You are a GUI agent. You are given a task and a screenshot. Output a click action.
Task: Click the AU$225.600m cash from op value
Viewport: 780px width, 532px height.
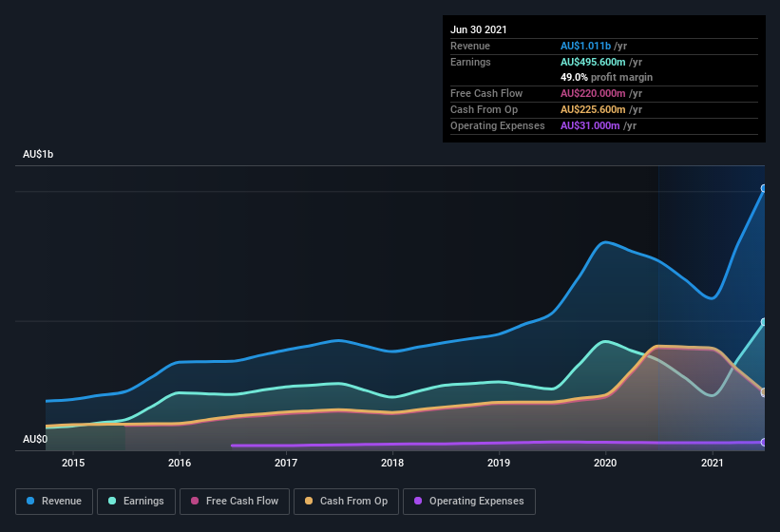[593, 109]
